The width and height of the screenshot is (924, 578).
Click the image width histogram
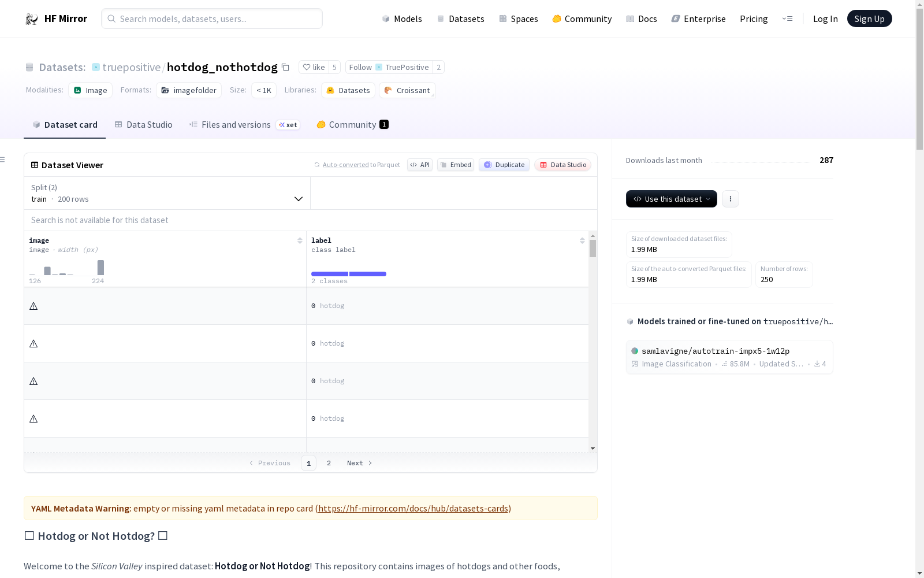66,268
